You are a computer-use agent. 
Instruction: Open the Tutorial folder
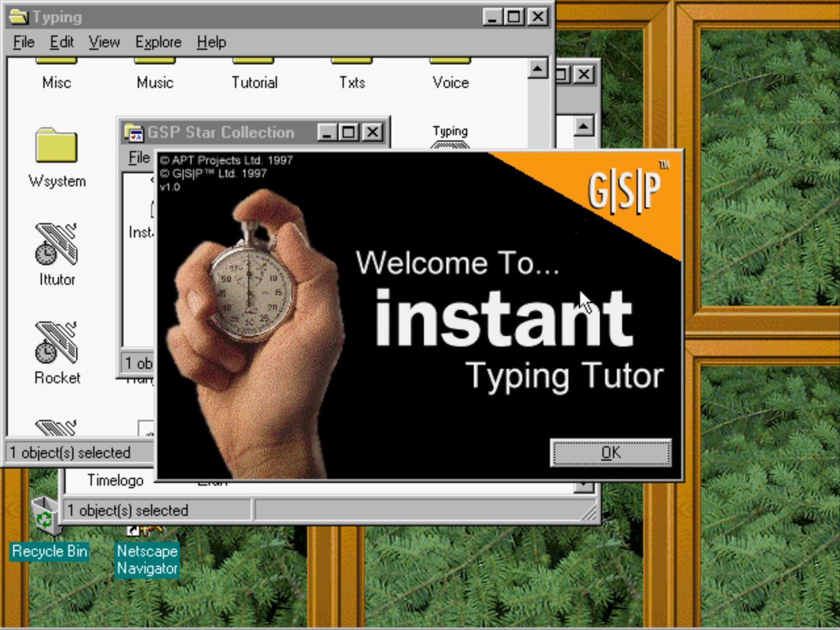pyautogui.click(x=254, y=73)
